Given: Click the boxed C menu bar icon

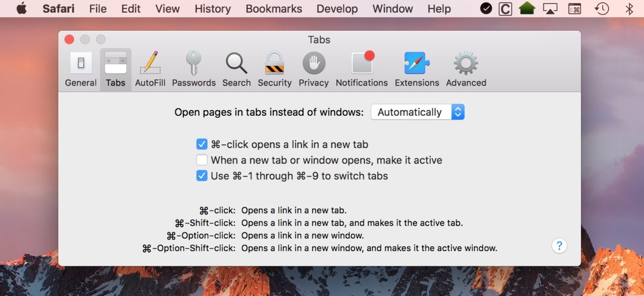Looking at the screenshot, I should (506, 9).
